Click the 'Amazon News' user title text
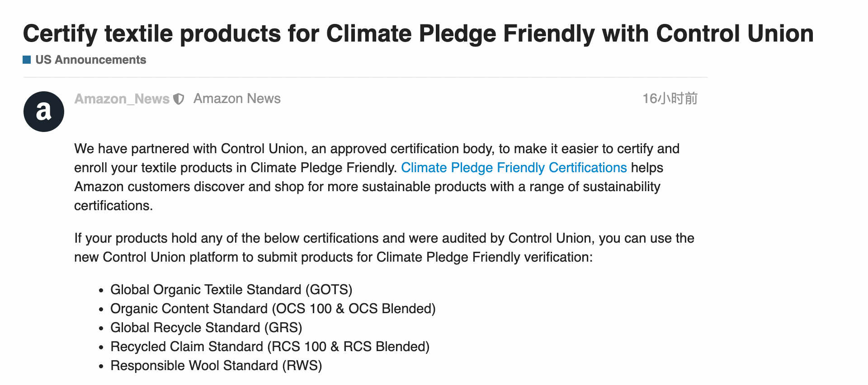The height and width of the screenshot is (385, 868). [237, 99]
